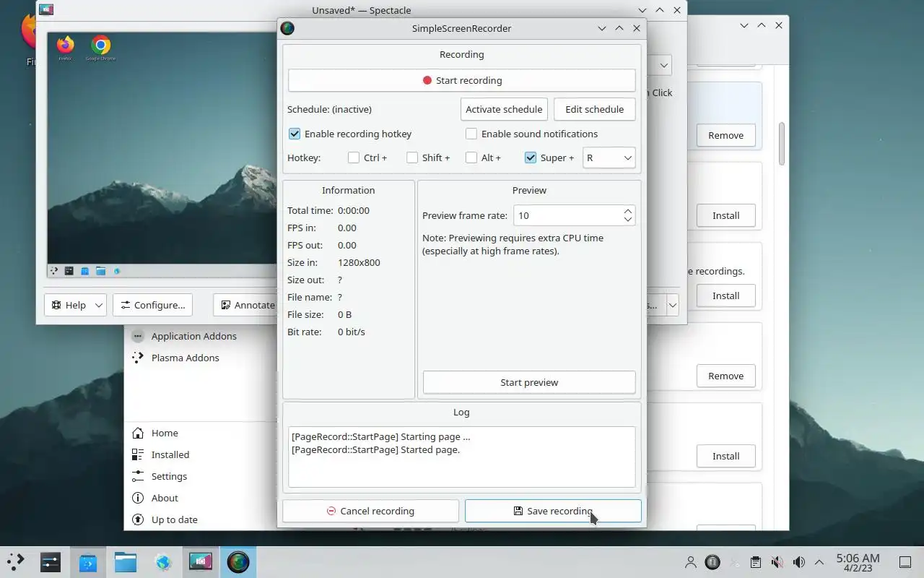The width and height of the screenshot is (924, 578).
Task: Click the Discover window vertical scrollbar
Action: [x=781, y=143]
